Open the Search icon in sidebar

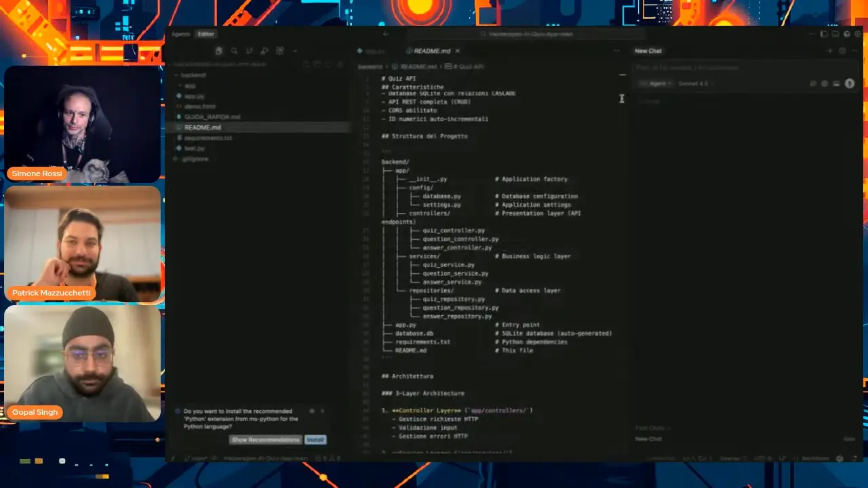[234, 51]
